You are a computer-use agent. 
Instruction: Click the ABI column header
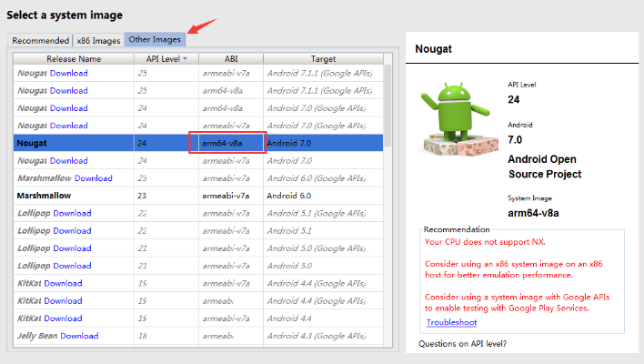[x=230, y=58]
